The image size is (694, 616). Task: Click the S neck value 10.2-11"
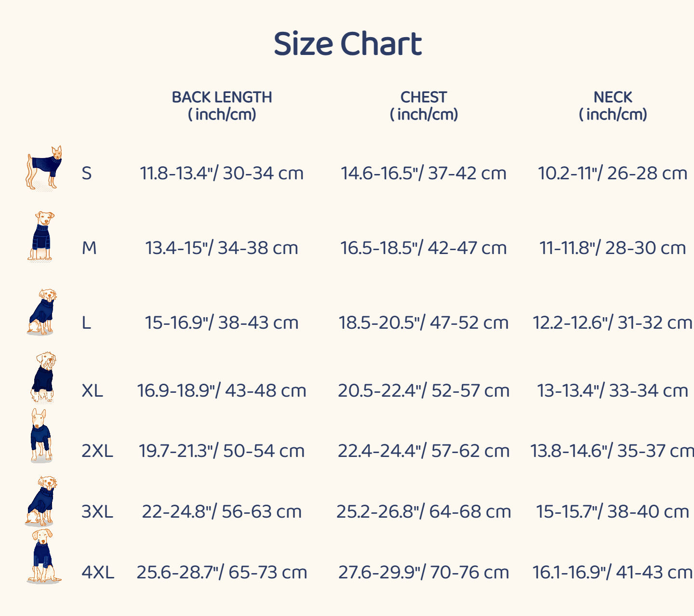(613, 173)
